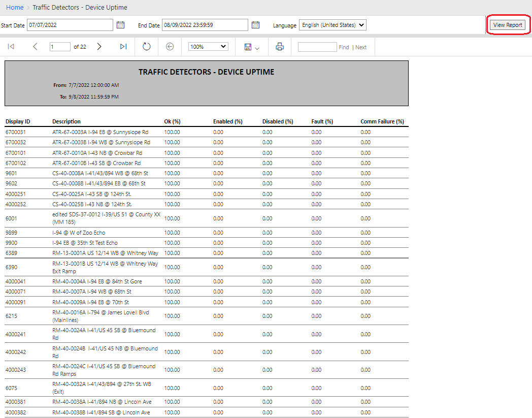
Task: Refresh the report
Action: [x=146, y=47]
